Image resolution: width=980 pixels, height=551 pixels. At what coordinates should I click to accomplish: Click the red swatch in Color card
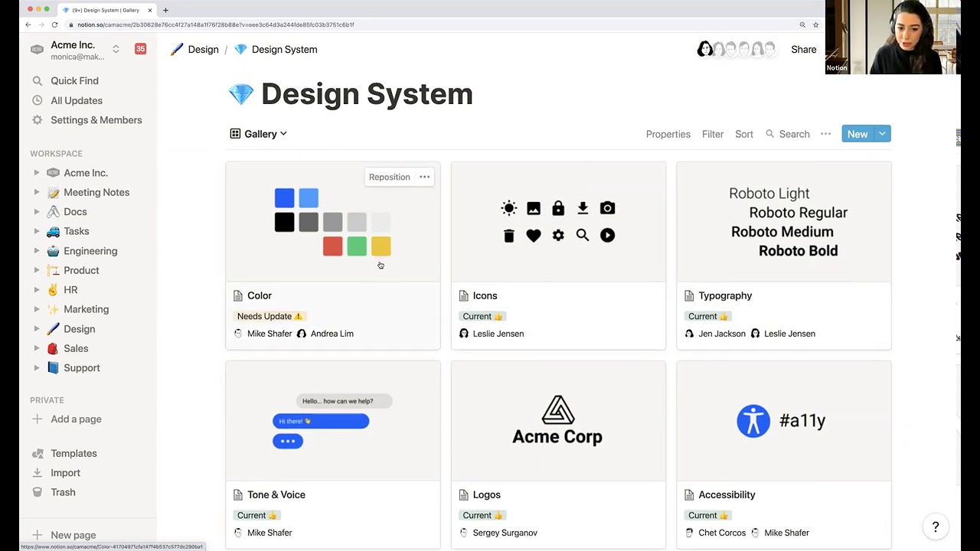[332, 246]
